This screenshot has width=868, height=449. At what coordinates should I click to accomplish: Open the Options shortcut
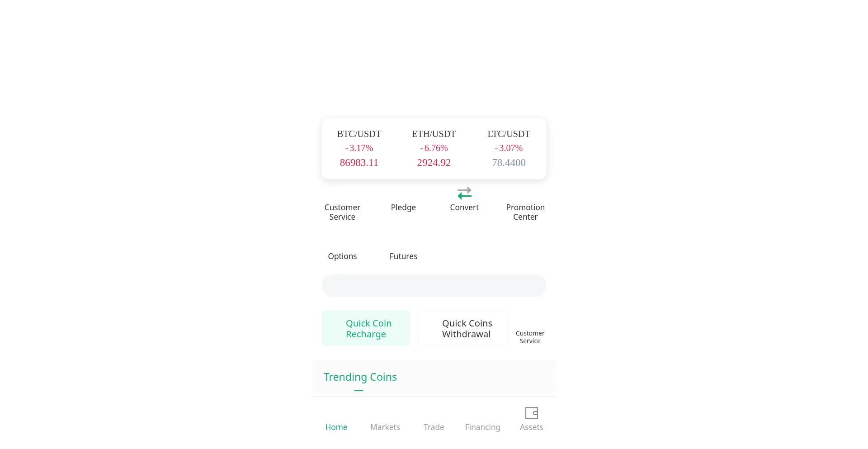[342, 256]
